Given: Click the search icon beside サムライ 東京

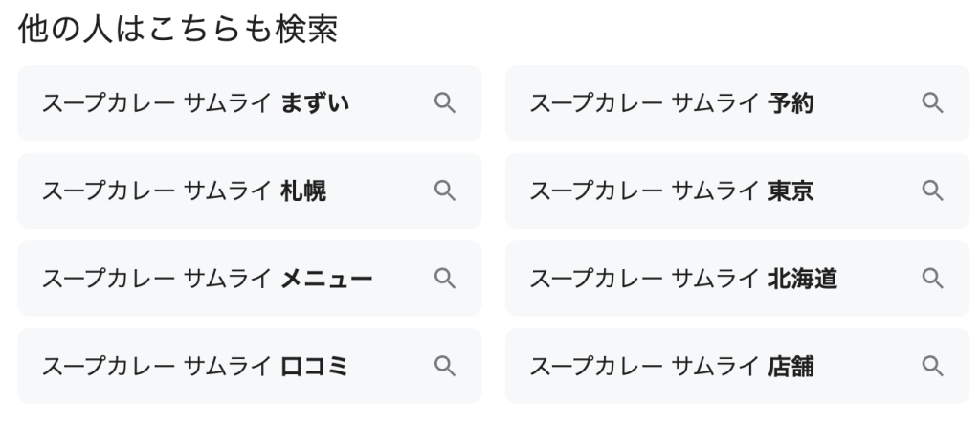Looking at the screenshot, I should [x=932, y=191].
